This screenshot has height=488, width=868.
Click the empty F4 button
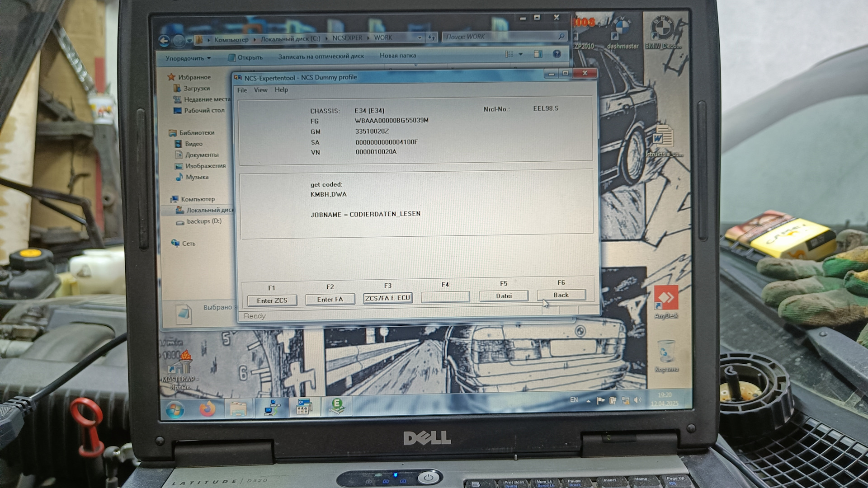point(445,296)
